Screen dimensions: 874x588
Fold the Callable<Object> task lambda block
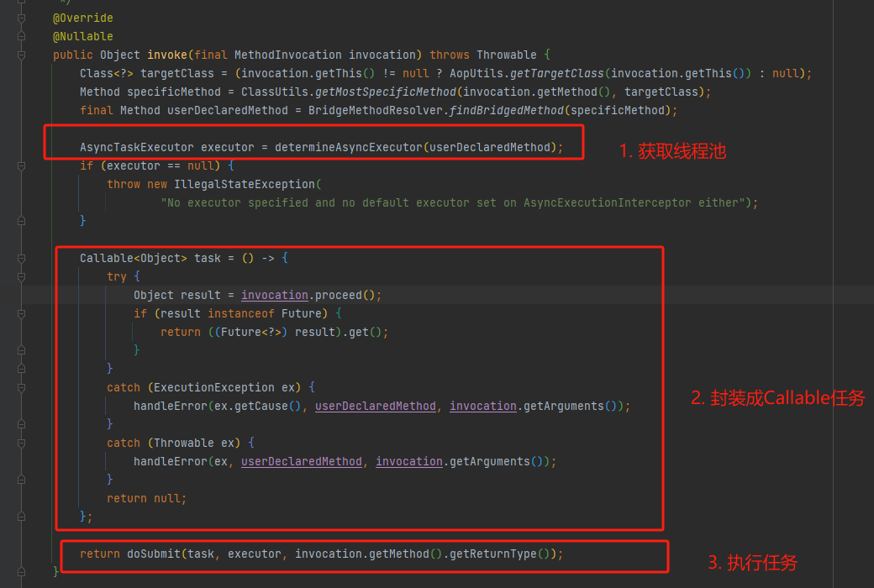tap(21, 259)
